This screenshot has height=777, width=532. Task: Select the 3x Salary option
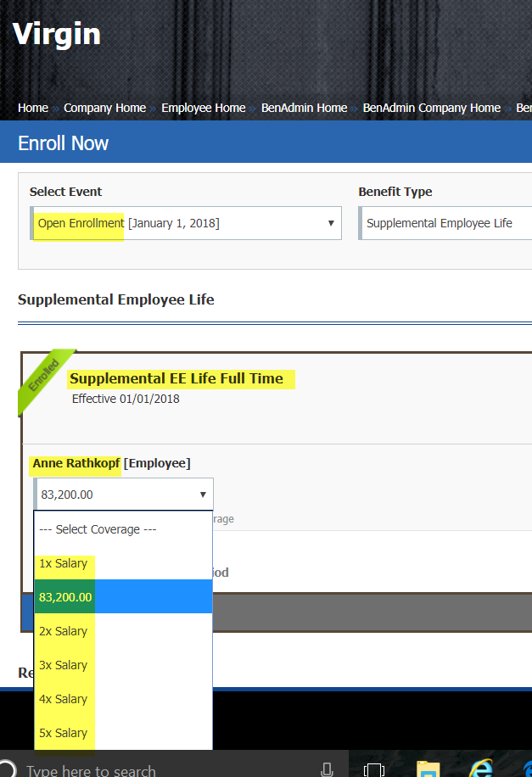point(64,665)
